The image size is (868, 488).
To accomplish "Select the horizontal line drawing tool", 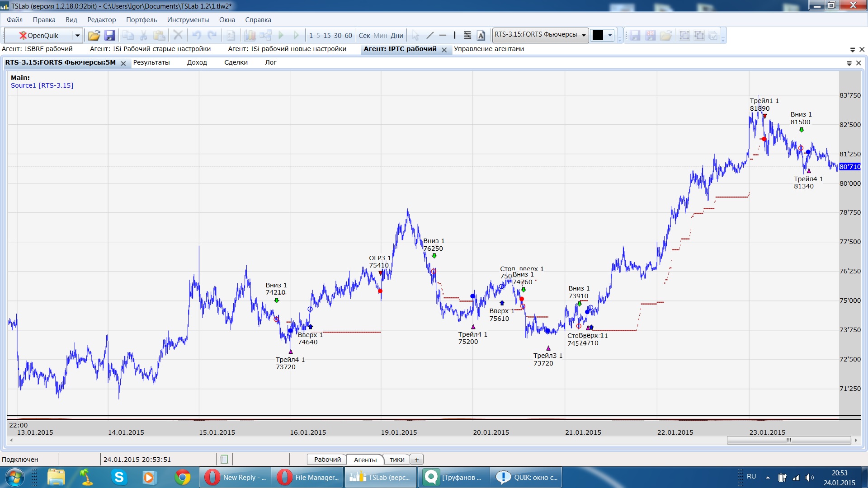I will pos(443,35).
